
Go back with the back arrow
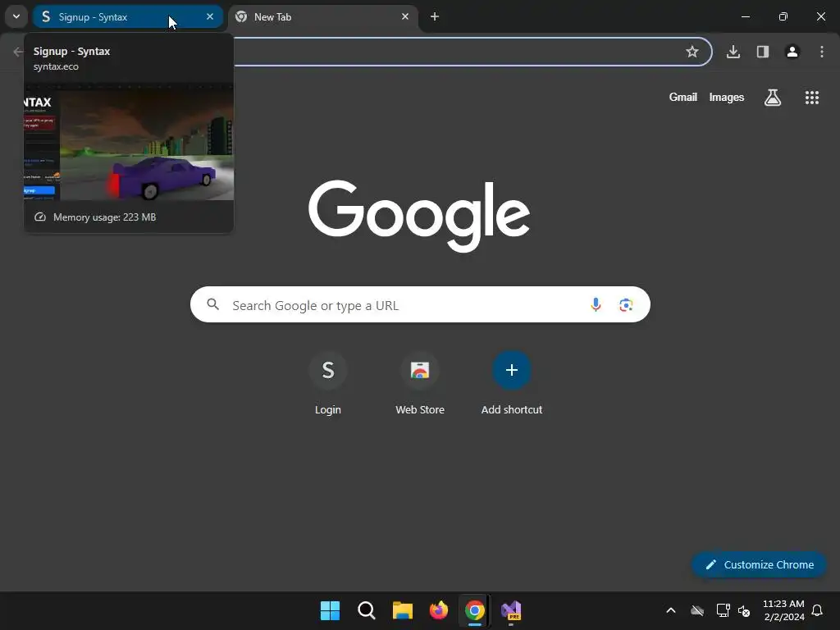[x=18, y=52]
